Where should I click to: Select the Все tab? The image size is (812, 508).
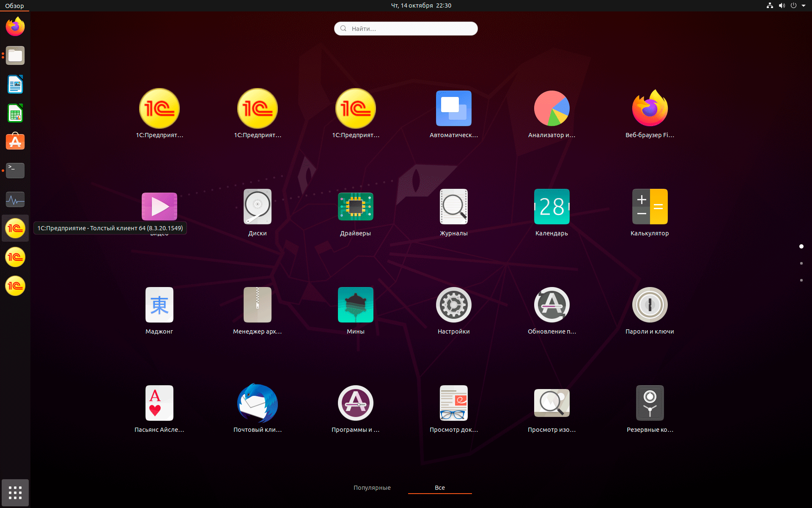click(x=440, y=488)
